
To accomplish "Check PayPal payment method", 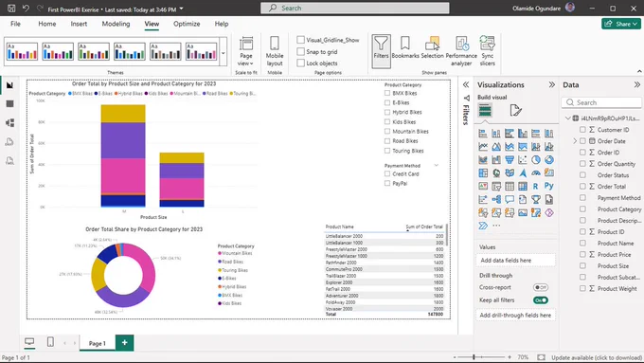I will pos(387,183).
